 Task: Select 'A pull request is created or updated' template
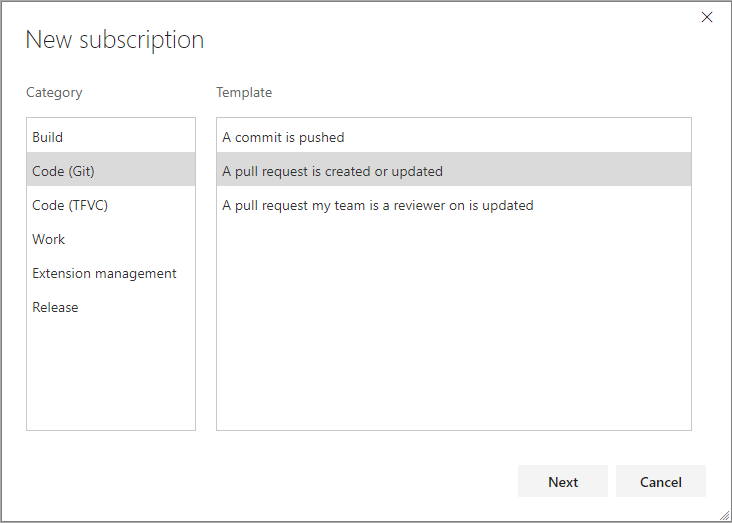(x=454, y=171)
